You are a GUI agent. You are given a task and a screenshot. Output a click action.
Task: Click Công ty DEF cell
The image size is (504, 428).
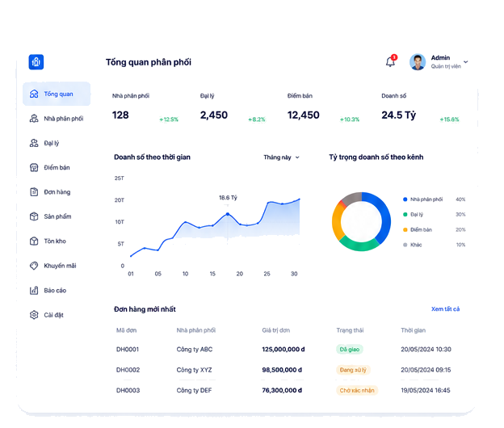click(x=194, y=390)
